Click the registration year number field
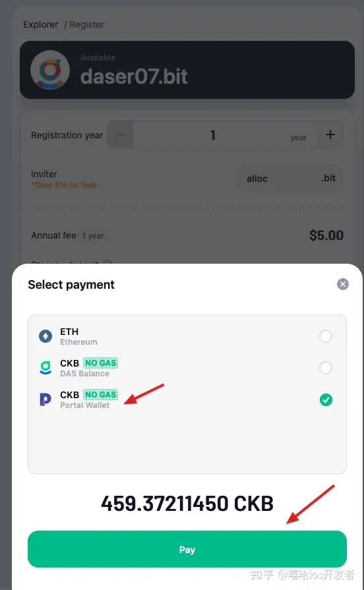This screenshot has width=364, height=590. click(225, 134)
